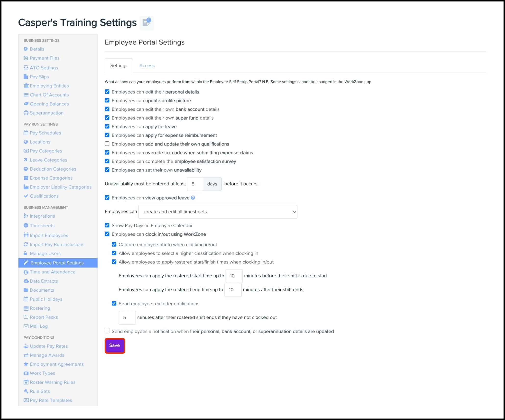
Task: Uncheck Employees can apply for leave
Action: click(x=107, y=126)
